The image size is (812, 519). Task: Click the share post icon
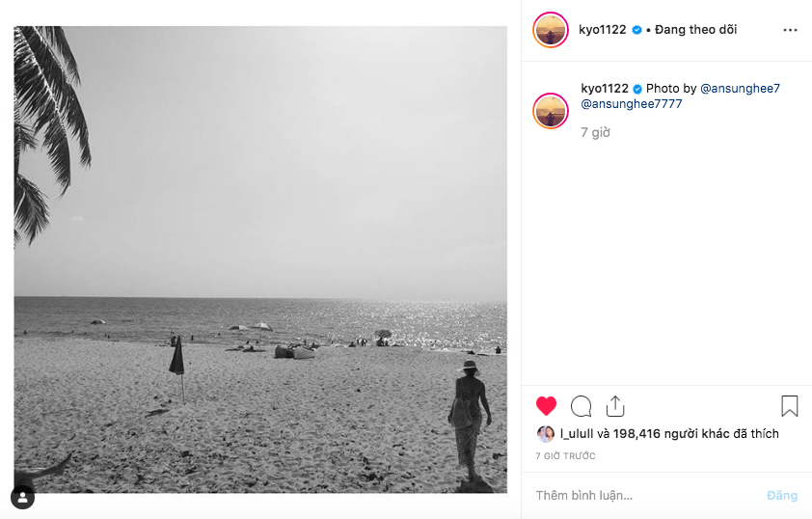pos(615,406)
